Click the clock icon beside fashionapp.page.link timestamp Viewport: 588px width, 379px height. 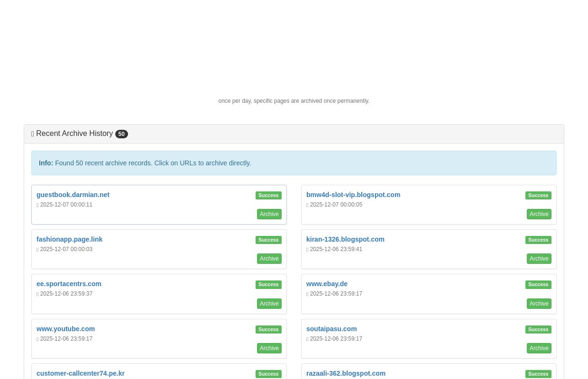[38, 249]
